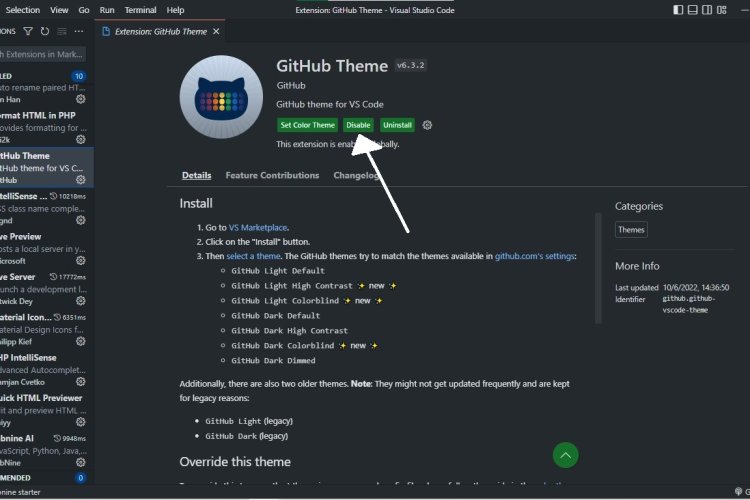Open the Selection menu

click(x=22, y=10)
